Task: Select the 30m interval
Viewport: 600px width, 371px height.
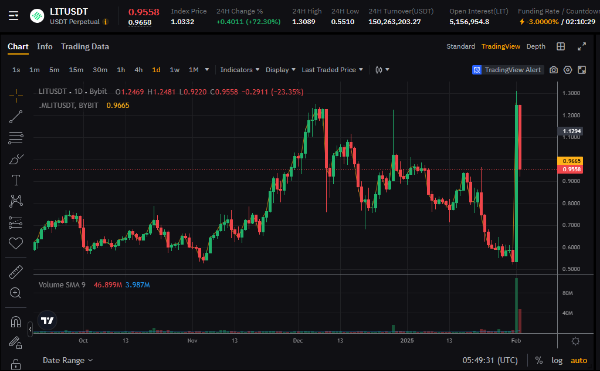Action: (99, 70)
